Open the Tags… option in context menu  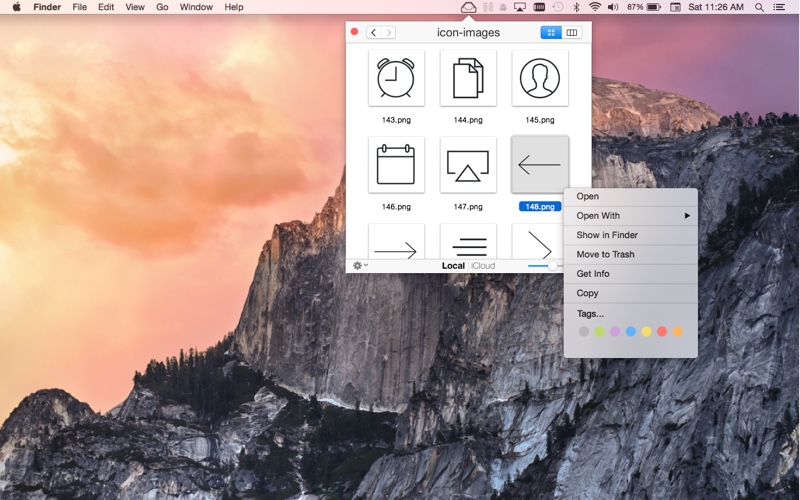[590, 314]
